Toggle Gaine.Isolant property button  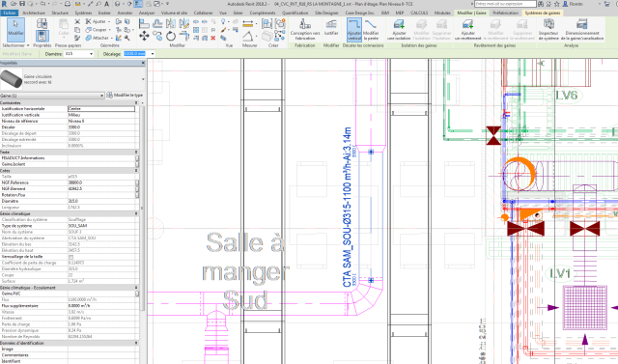point(137,164)
